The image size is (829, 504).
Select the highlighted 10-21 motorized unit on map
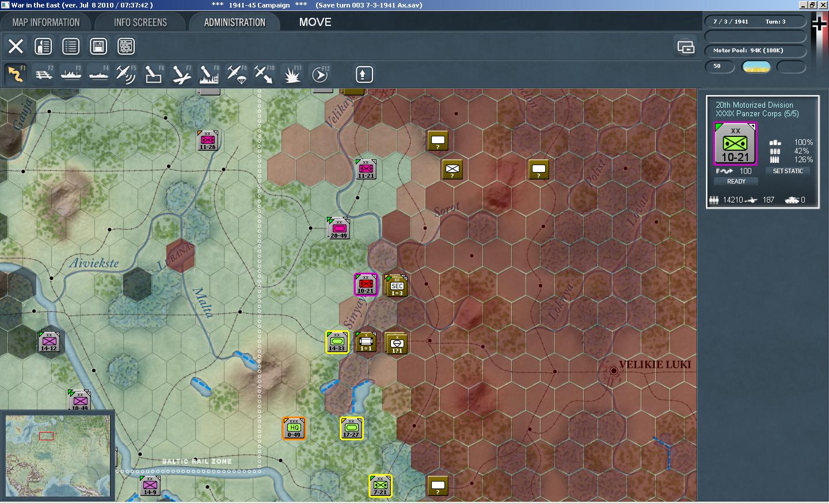pyautogui.click(x=366, y=284)
